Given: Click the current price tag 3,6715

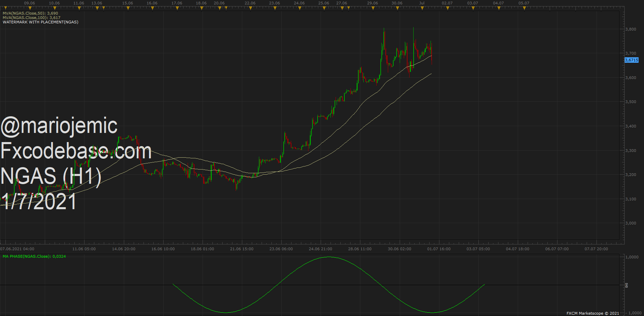Looking at the screenshot, I should coord(631,60).
